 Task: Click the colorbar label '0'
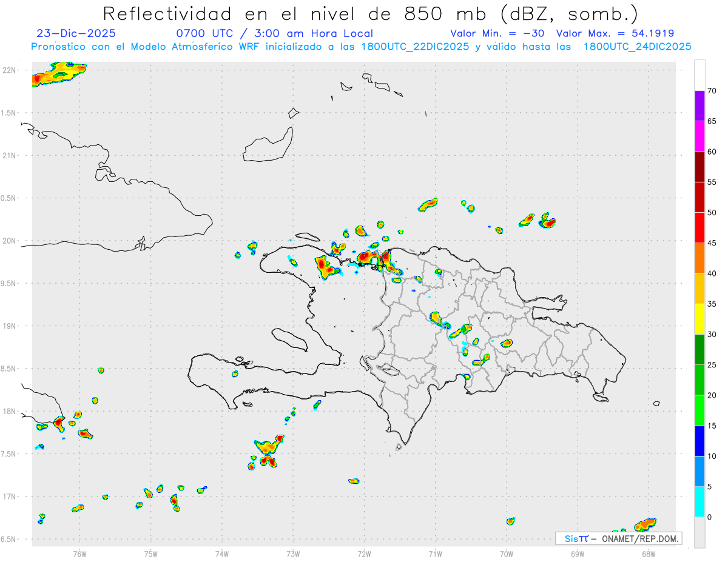click(709, 517)
